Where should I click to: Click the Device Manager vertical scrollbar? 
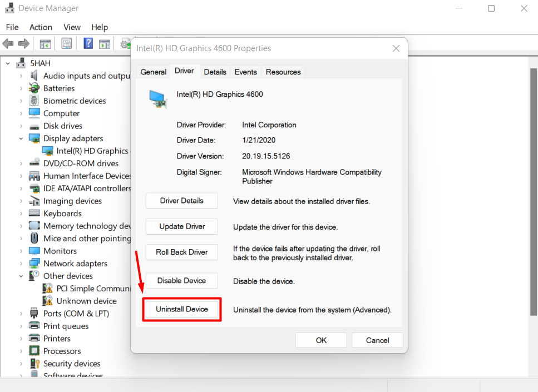(533, 192)
